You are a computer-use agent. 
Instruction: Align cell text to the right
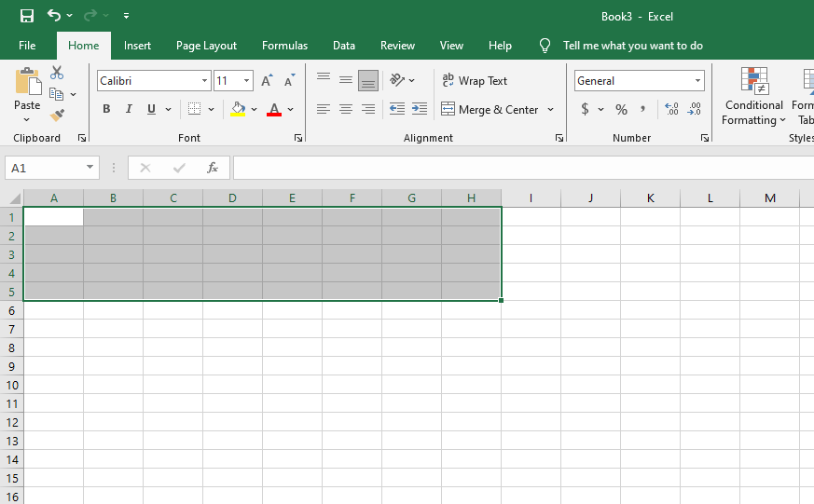pos(368,109)
